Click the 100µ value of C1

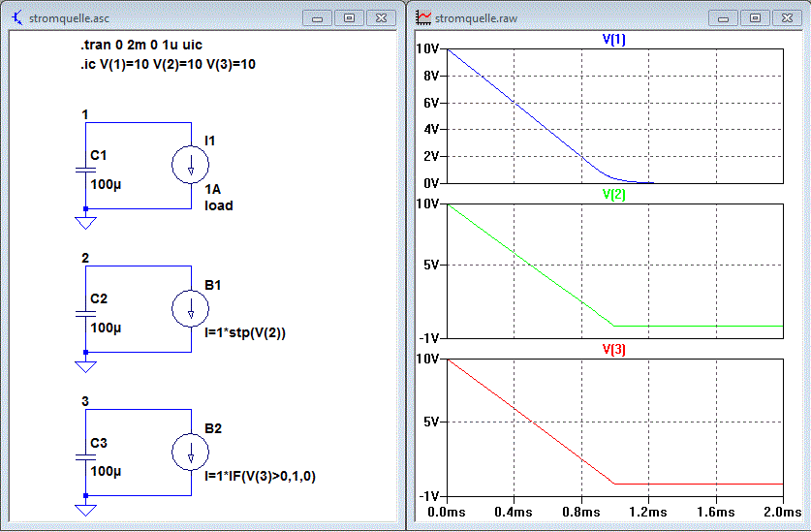click(106, 184)
